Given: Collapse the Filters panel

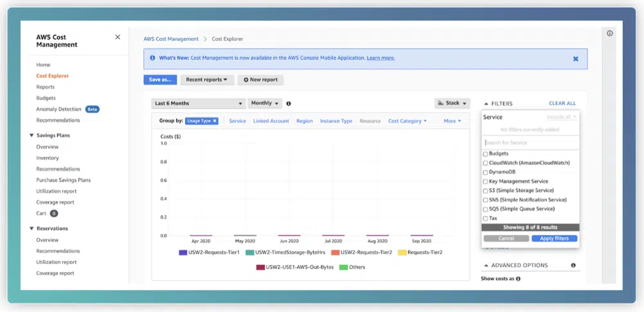Looking at the screenshot, I should 487,104.
